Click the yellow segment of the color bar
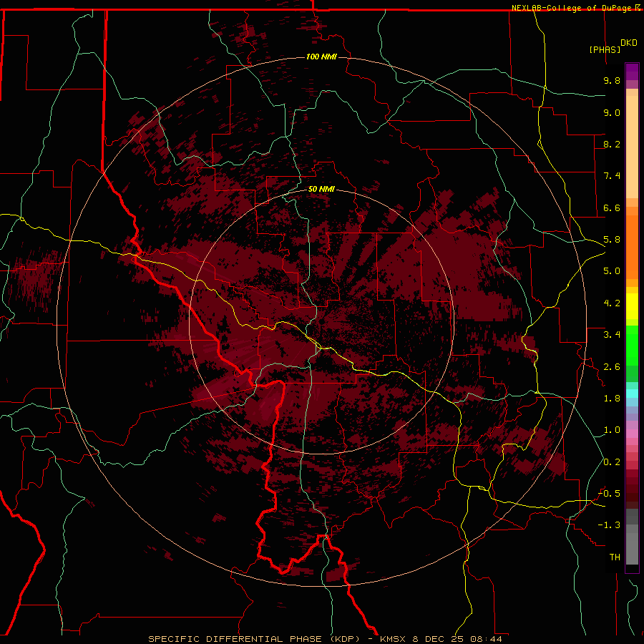This screenshot has width=644, height=644. (632, 306)
